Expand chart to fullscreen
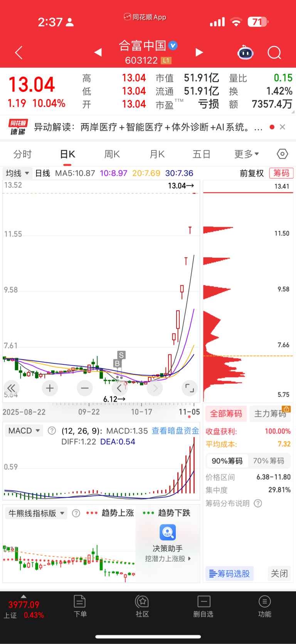Screen dimensions: 296x644 pyautogui.click(x=190, y=388)
